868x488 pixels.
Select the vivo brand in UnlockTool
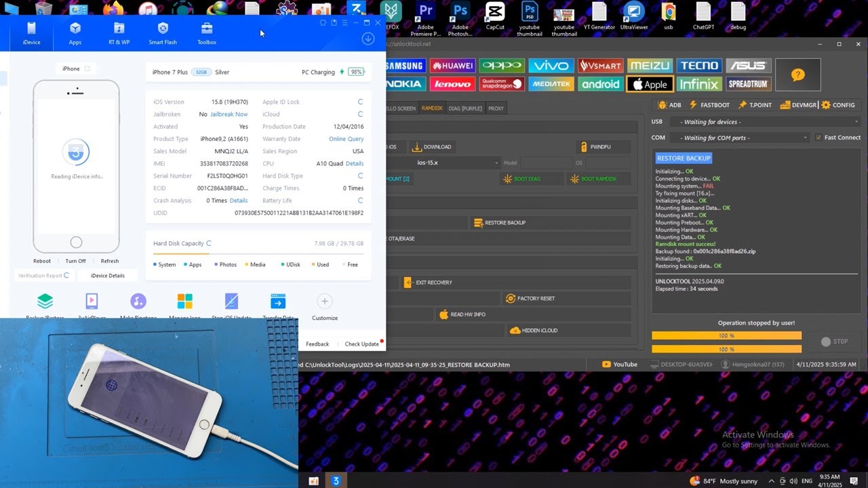click(551, 66)
